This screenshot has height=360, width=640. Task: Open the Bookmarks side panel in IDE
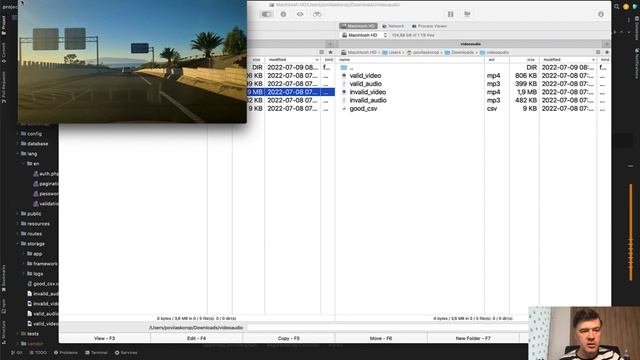pyautogui.click(x=4, y=278)
